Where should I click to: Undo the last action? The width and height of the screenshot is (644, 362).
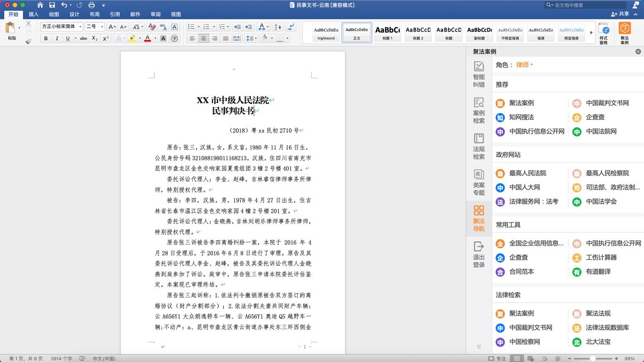coord(64,5)
